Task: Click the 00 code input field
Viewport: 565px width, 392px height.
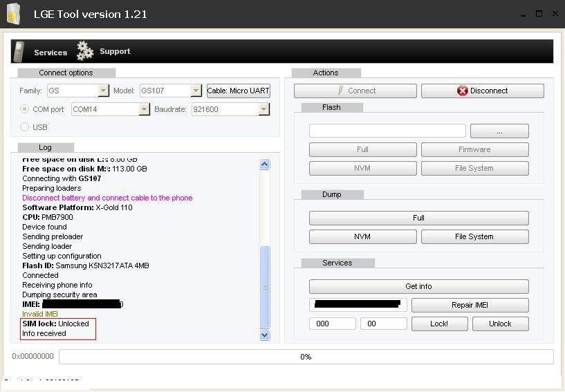Action: 383,324
